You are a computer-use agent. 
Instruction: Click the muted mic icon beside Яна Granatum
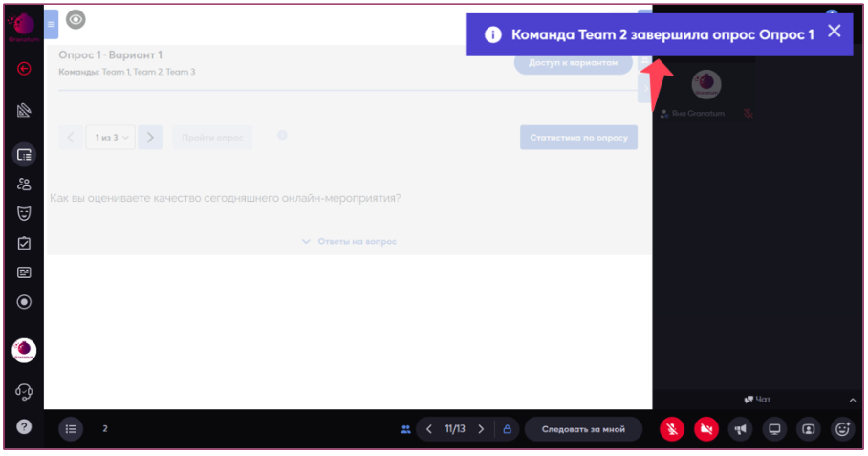coord(748,114)
